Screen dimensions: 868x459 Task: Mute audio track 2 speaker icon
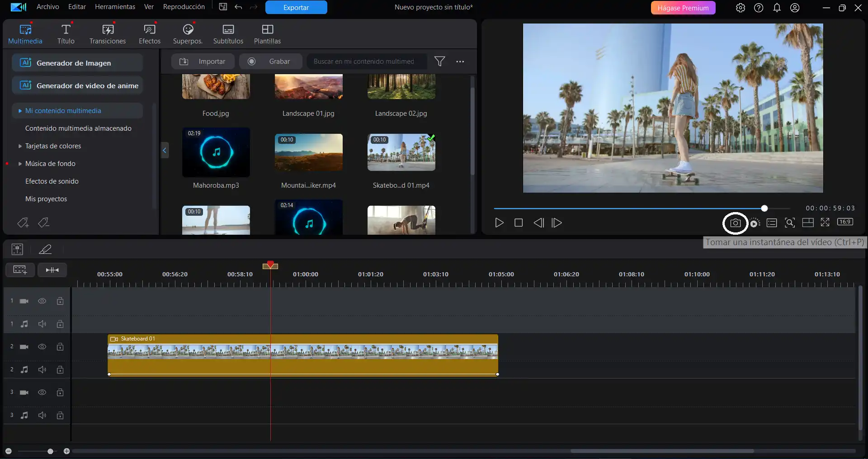pos(42,370)
